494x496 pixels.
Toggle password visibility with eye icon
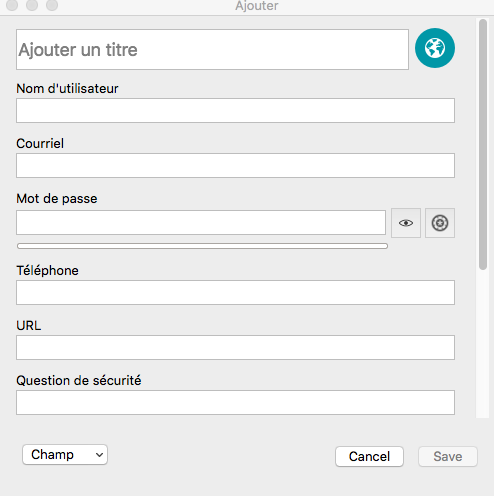coord(406,223)
